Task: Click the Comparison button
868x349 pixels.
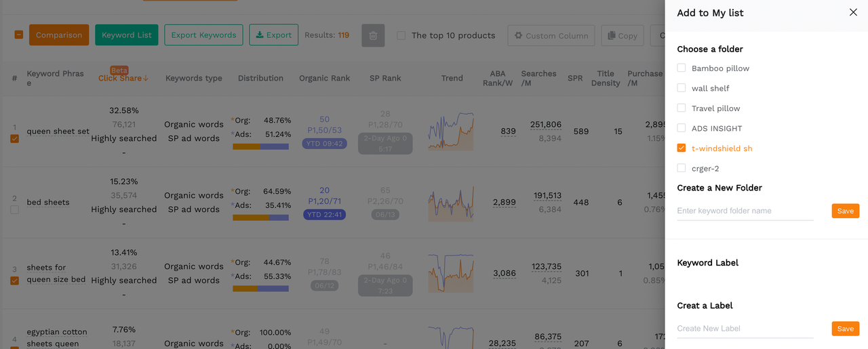Action: [59, 35]
